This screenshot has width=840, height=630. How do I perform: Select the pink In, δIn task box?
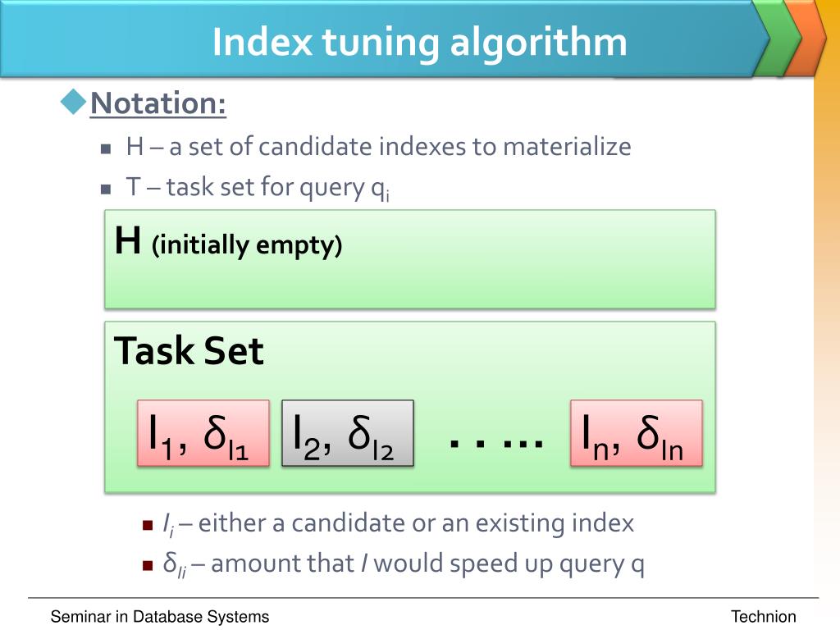point(637,433)
